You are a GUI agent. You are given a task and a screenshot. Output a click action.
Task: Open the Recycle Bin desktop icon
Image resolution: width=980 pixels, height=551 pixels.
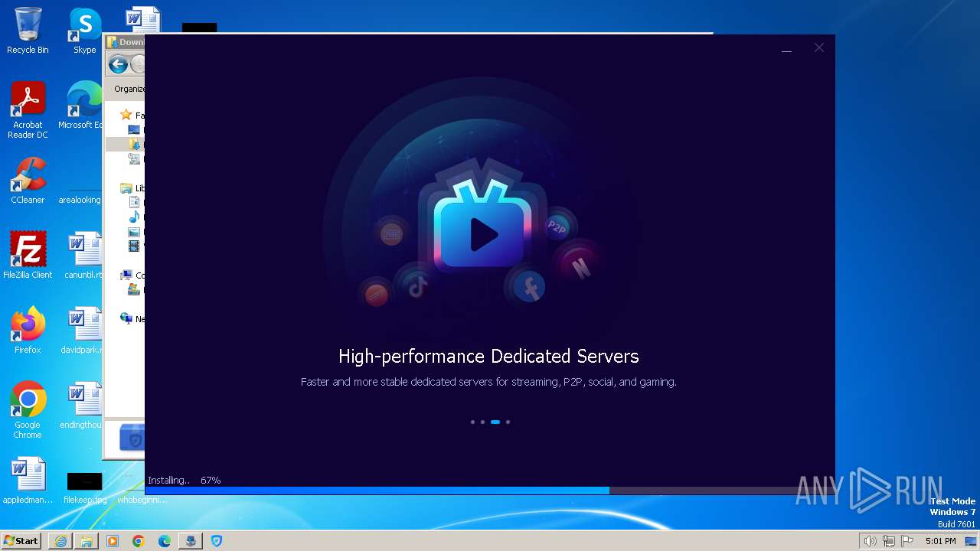(x=28, y=31)
